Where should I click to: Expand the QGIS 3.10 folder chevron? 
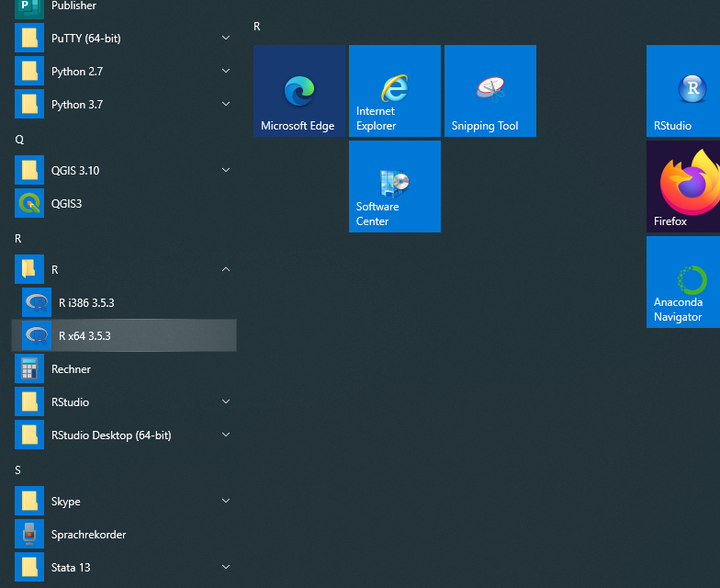(x=226, y=170)
